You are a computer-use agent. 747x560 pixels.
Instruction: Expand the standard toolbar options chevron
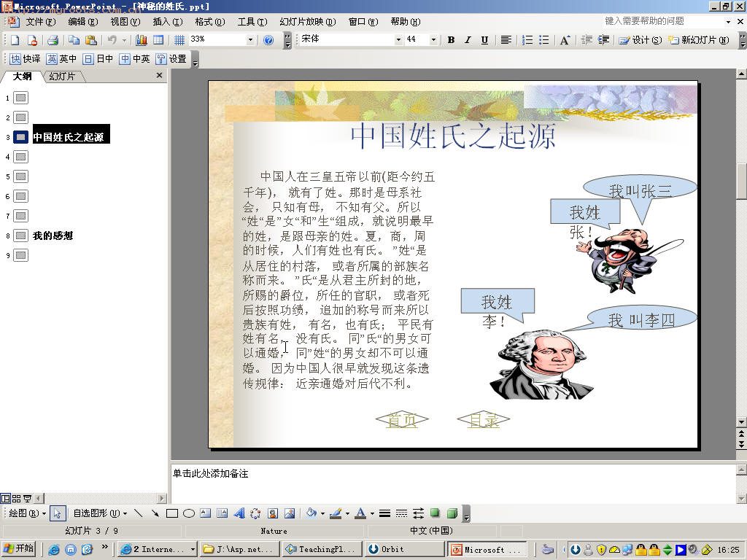[x=287, y=40]
